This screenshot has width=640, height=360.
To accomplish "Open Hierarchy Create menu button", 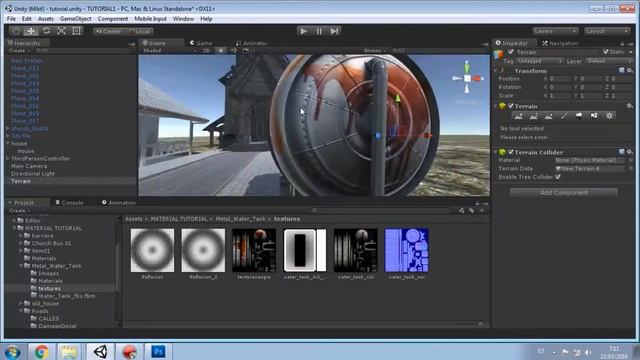I will pyautogui.click(x=19, y=51).
